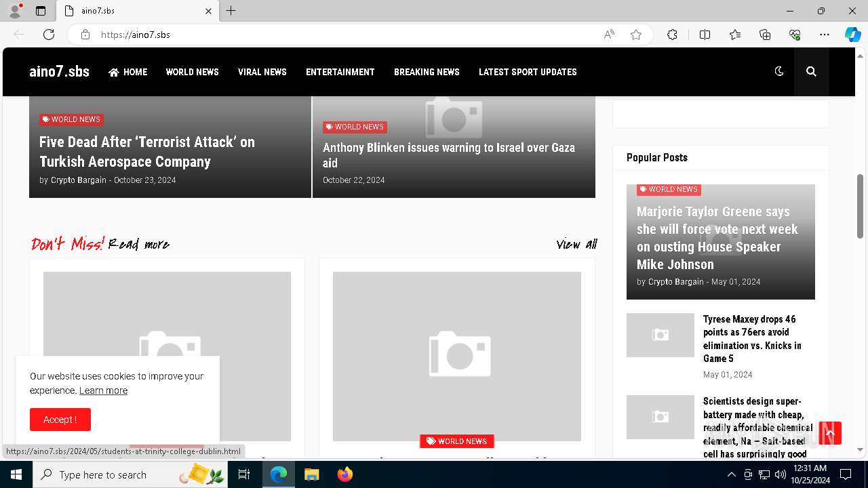Open a new browser tab

pyautogui.click(x=231, y=11)
